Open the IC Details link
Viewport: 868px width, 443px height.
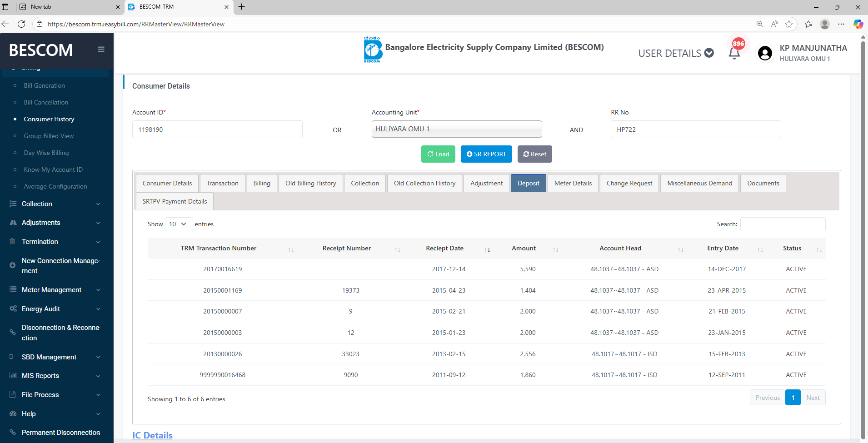152,435
